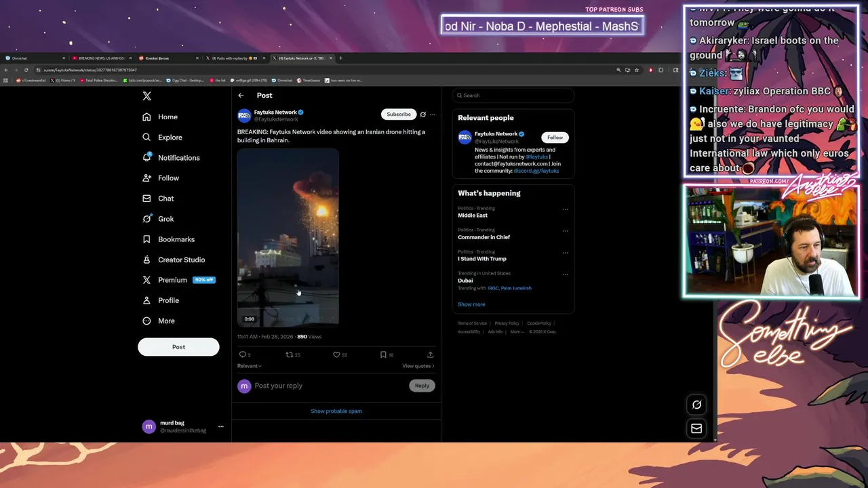Click the Post your reply field
The width and height of the screenshot is (868, 488).
tap(329, 386)
